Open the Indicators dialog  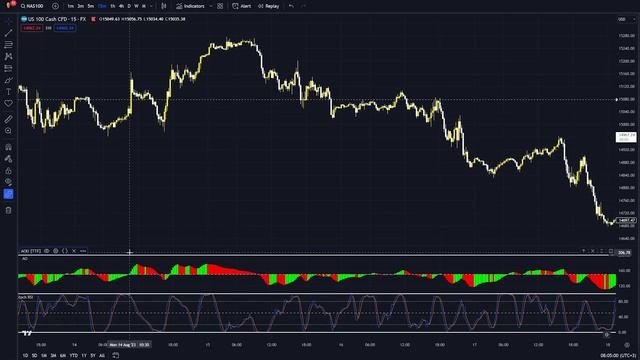click(190, 6)
